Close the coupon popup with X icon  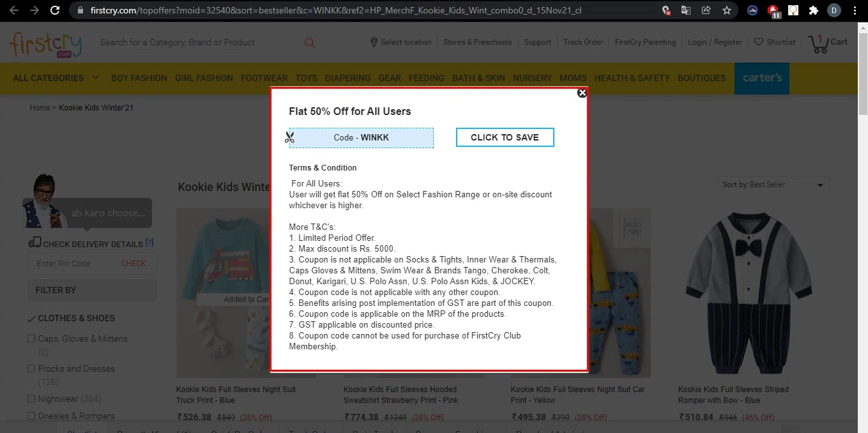582,93
